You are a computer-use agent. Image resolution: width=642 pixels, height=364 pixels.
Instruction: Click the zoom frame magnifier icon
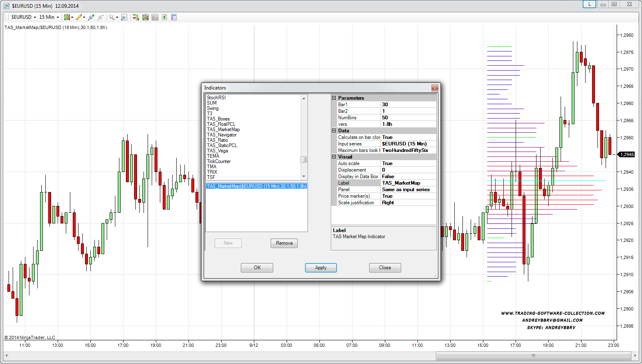124,17
